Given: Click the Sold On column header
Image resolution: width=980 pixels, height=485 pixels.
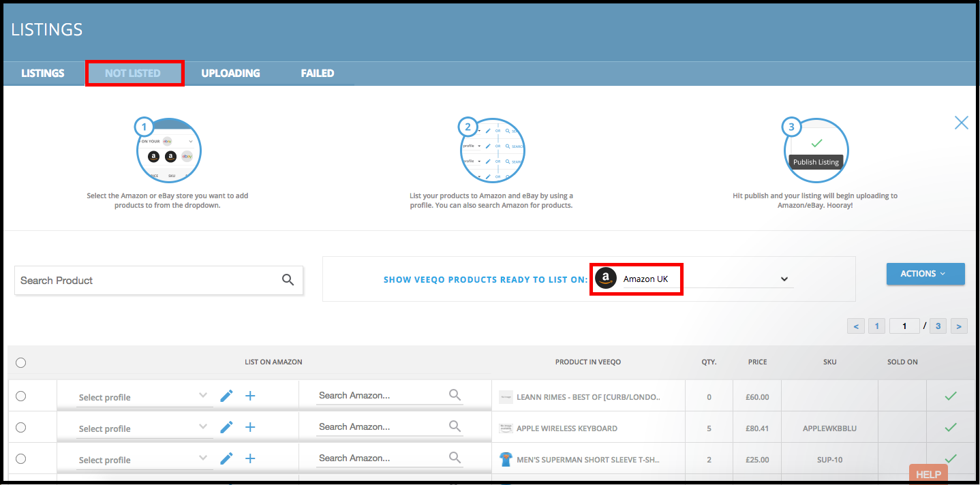Looking at the screenshot, I should coord(902,362).
